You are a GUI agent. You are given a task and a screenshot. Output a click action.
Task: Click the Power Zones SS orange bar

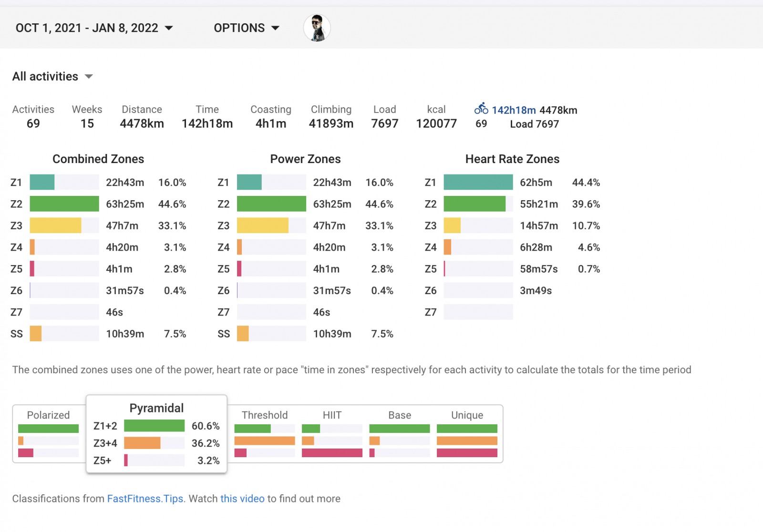[x=243, y=334]
